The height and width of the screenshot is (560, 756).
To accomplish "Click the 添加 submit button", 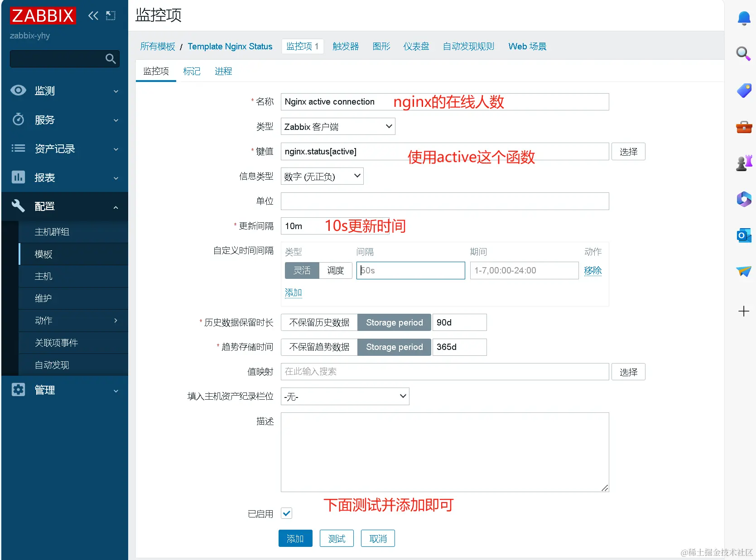I will [x=295, y=538].
